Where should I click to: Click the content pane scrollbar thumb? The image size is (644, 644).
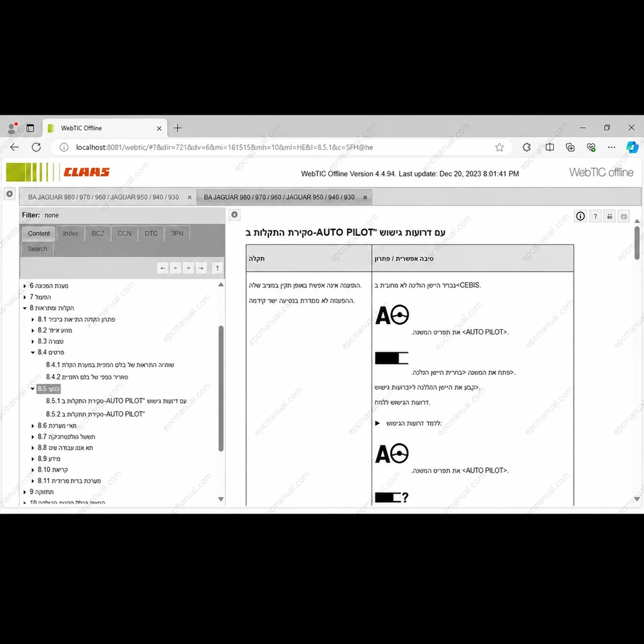click(637, 243)
